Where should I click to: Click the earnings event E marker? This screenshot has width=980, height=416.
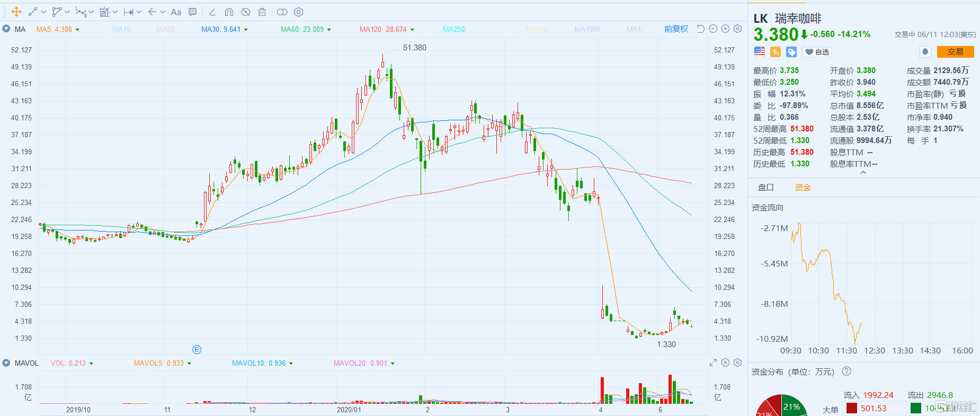click(197, 349)
